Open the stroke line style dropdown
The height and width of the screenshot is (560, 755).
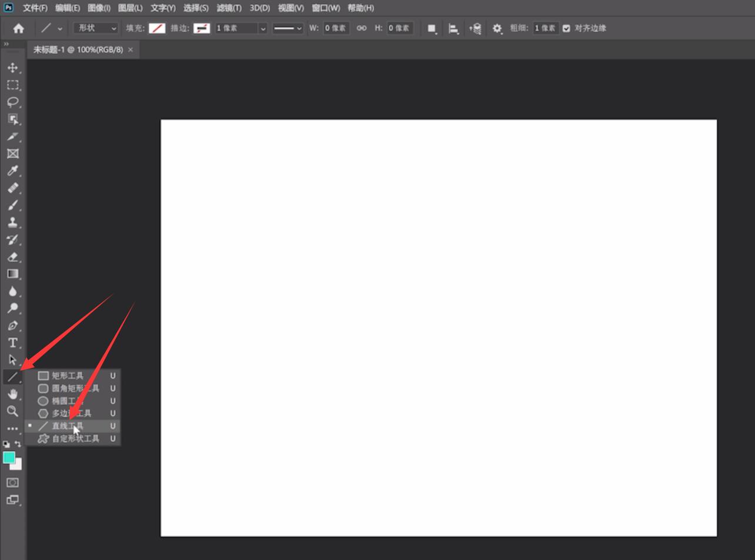coord(288,28)
